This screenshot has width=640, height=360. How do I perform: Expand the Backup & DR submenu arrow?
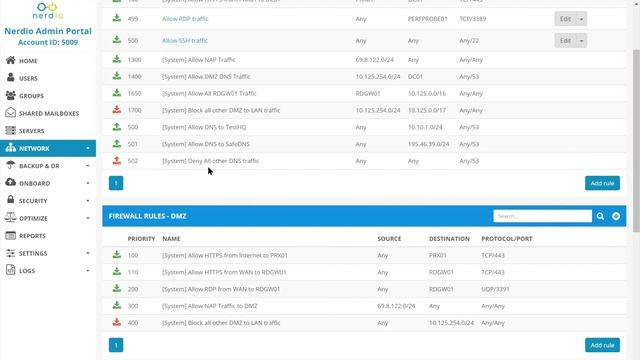point(88,166)
